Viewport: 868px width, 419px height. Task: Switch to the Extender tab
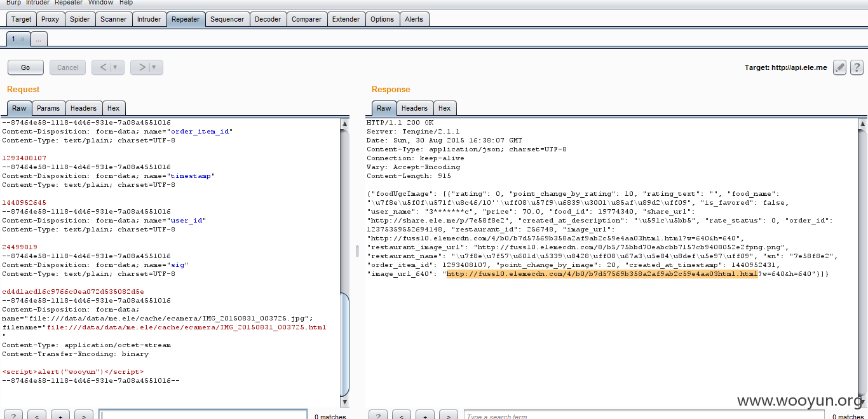(346, 19)
